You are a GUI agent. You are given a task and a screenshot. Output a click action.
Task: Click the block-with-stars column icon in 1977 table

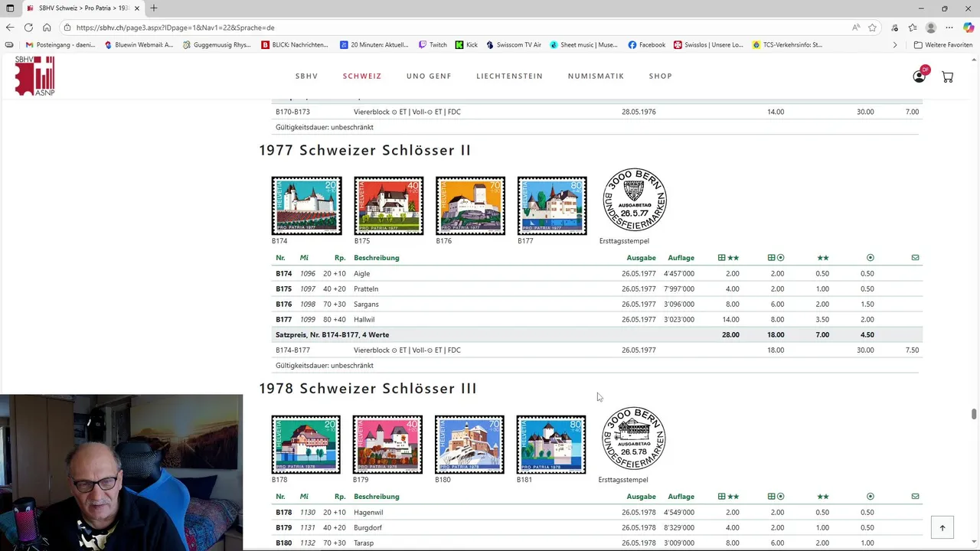click(x=728, y=258)
